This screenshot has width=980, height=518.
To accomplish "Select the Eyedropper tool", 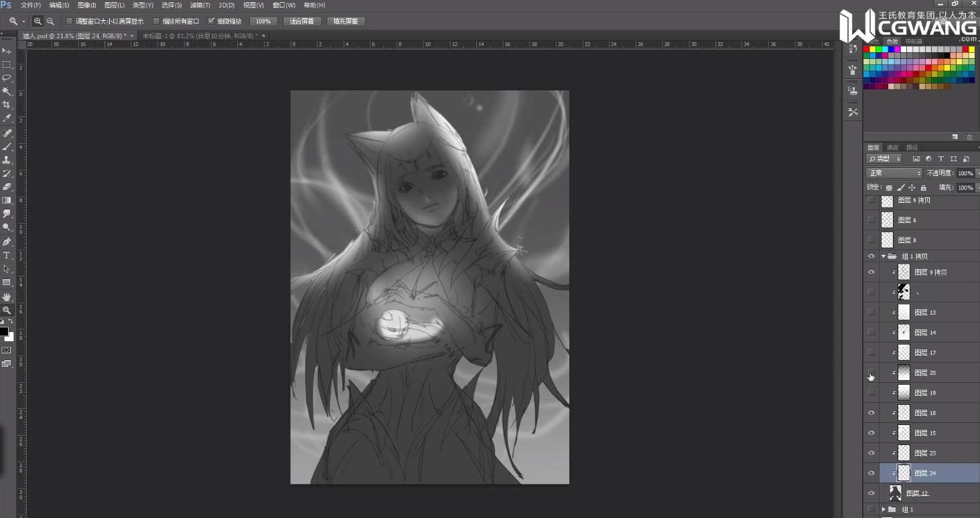I will (x=7, y=118).
